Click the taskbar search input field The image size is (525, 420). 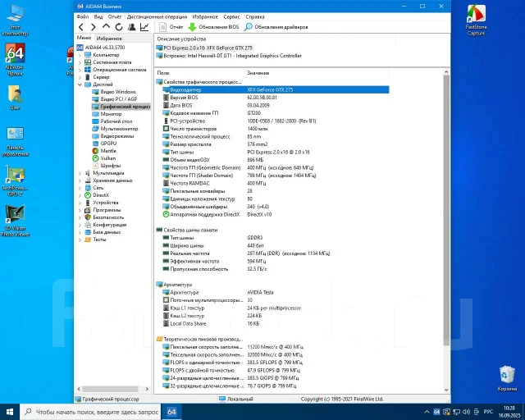(x=90, y=412)
